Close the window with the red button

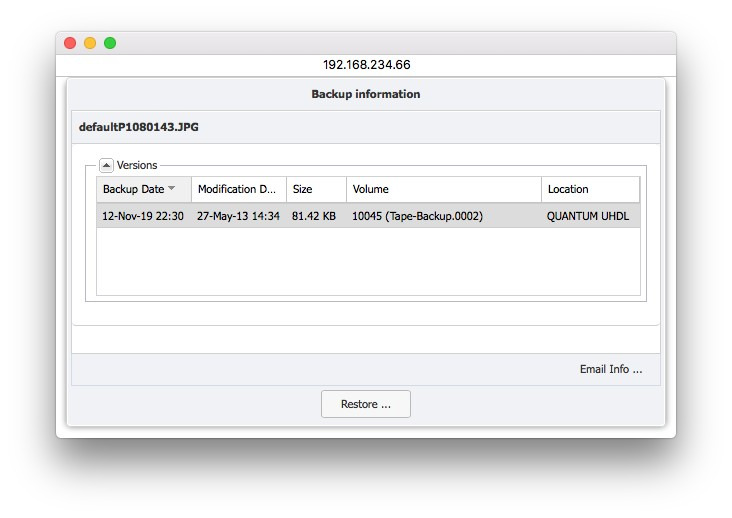click(70, 43)
